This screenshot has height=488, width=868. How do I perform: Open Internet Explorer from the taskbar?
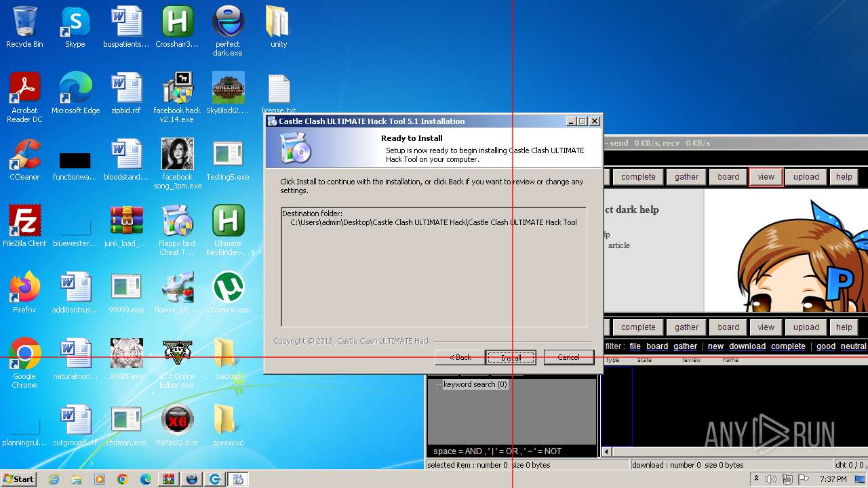[54, 479]
